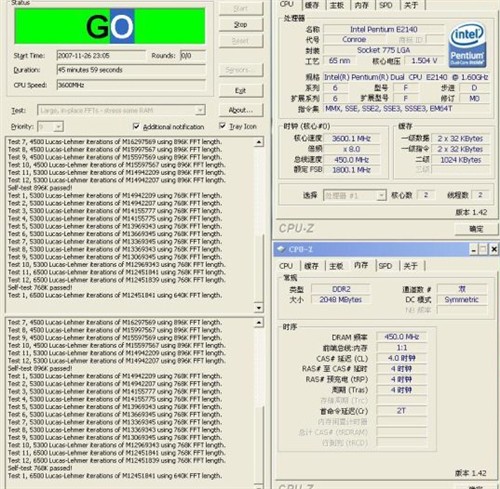Click the processor name Intel Pentium E2140
Screen dimensions: 500x489
(x=383, y=29)
